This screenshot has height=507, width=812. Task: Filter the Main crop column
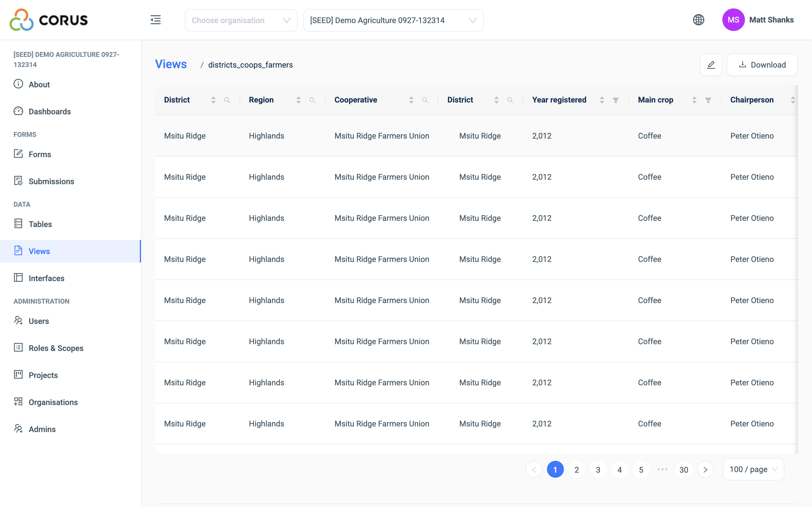pyautogui.click(x=708, y=100)
